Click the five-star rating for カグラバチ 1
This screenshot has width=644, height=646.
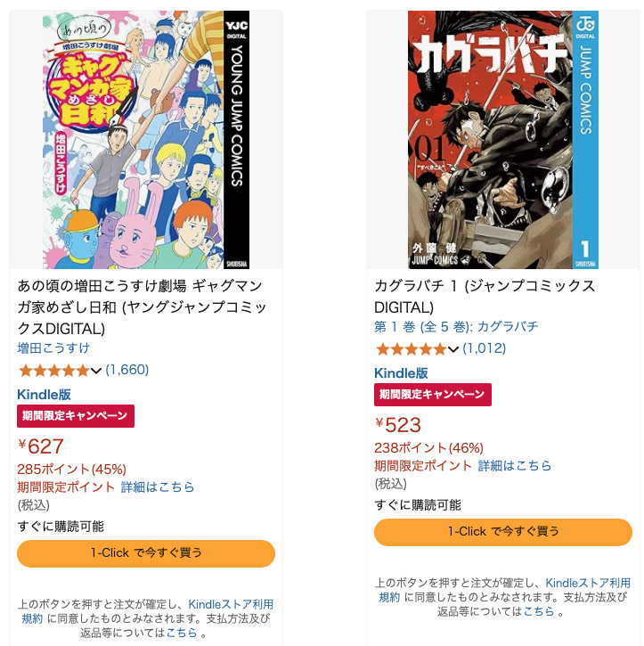click(411, 349)
